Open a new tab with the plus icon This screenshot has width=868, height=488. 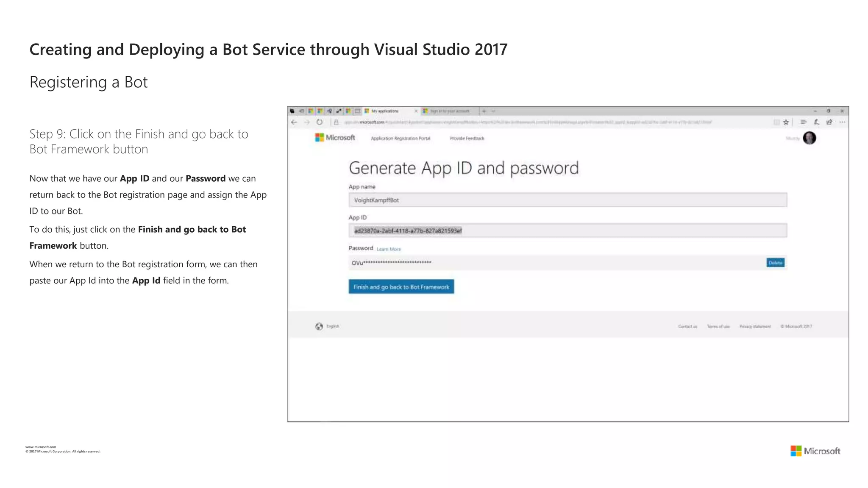[484, 111]
